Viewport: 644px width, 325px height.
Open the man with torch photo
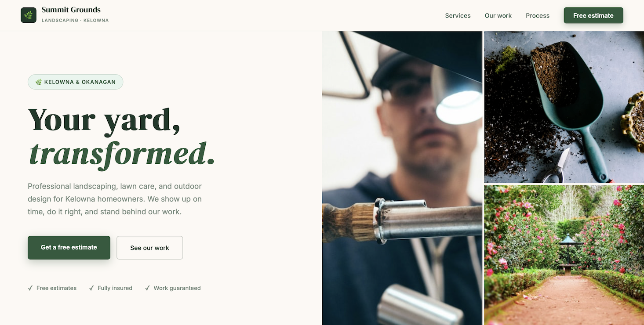pos(402,178)
